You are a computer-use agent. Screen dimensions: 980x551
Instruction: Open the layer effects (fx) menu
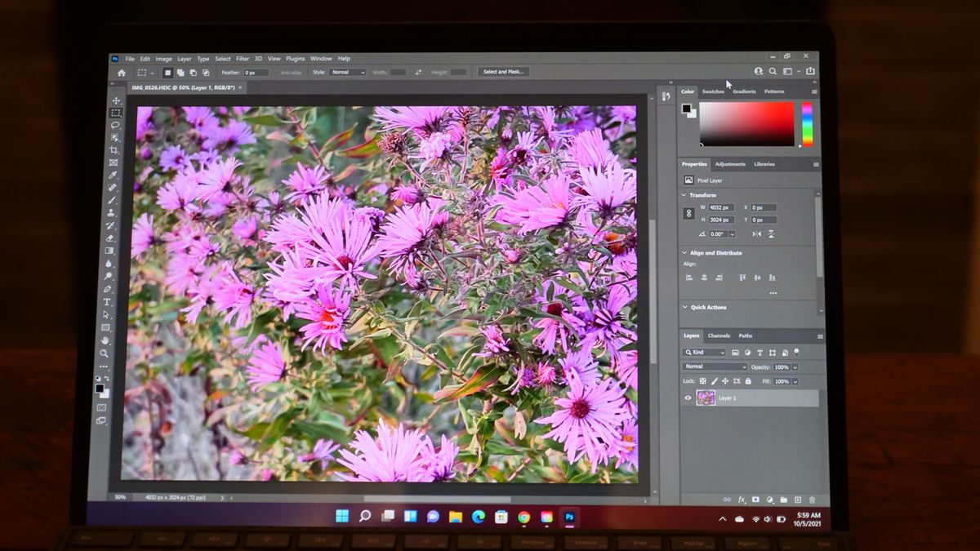(740, 499)
